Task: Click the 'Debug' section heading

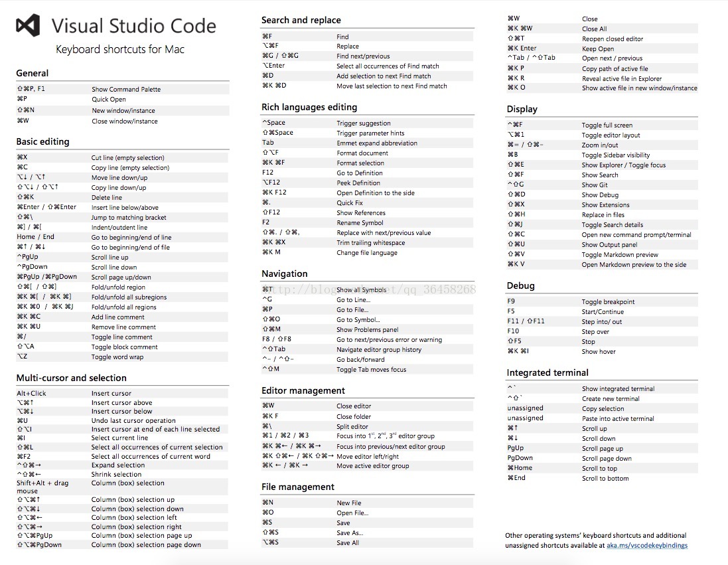Action: tap(520, 285)
